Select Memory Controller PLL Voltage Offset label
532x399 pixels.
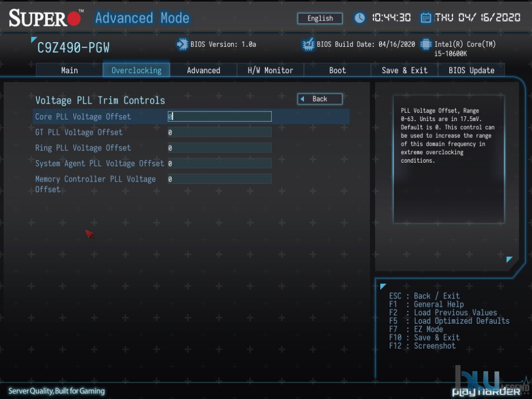(x=95, y=184)
